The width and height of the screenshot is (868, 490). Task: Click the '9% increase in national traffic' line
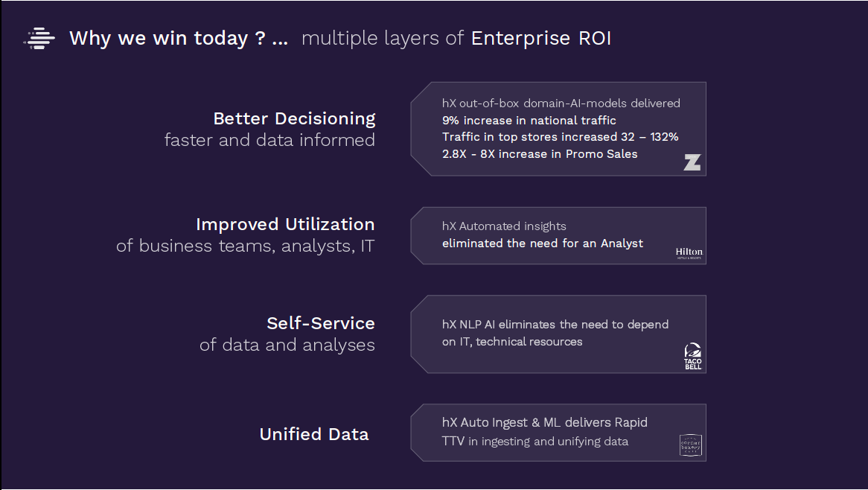point(529,120)
